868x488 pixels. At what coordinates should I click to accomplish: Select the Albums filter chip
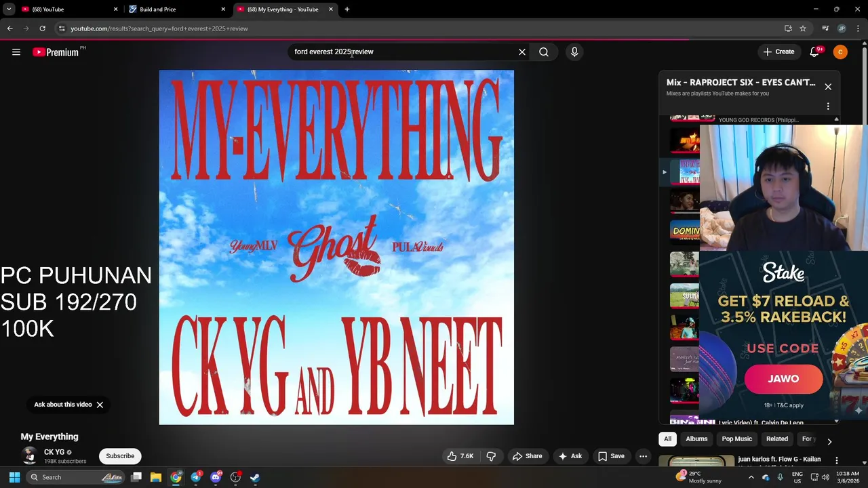point(696,439)
